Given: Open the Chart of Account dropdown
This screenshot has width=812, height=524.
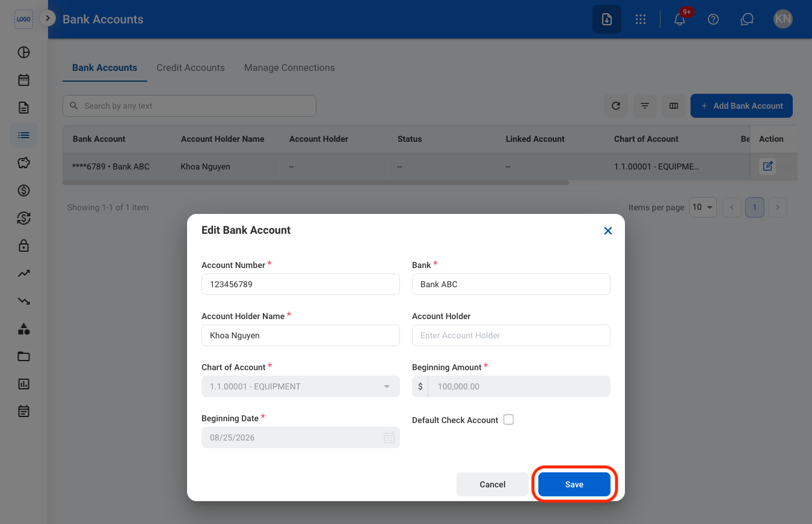Looking at the screenshot, I should (x=301, y=386).
